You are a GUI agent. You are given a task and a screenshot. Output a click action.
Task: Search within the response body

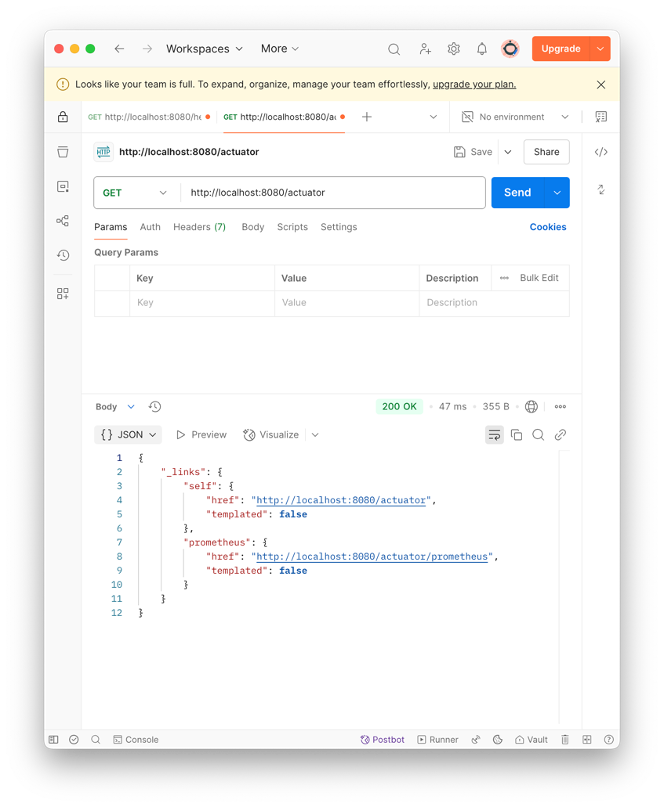[538, 434]
